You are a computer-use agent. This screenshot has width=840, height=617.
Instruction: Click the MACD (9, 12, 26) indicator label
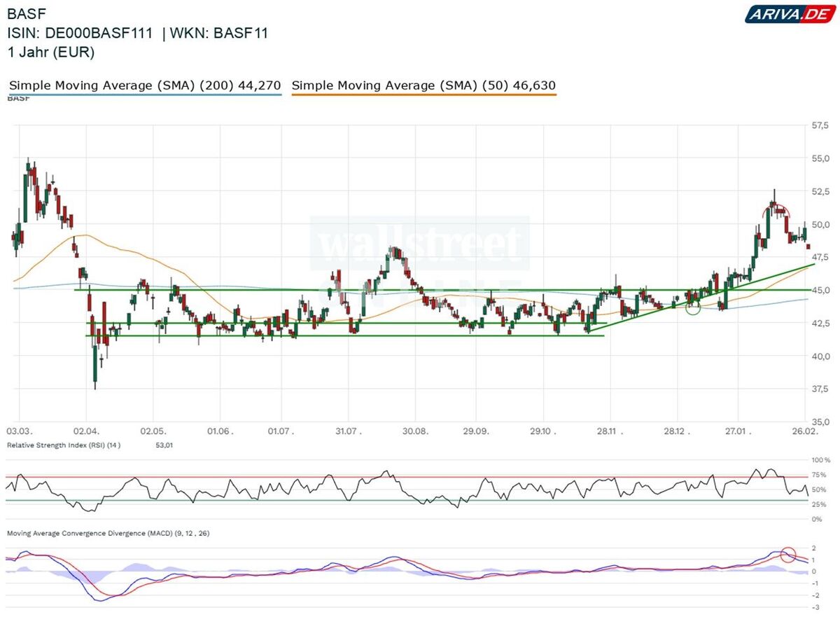[x=108, y=534]
